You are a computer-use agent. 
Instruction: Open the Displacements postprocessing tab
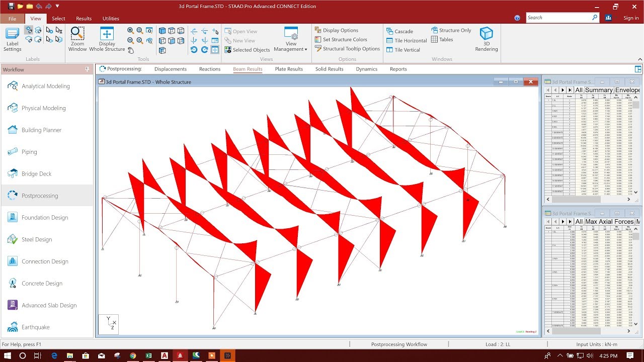click(171, 69)
